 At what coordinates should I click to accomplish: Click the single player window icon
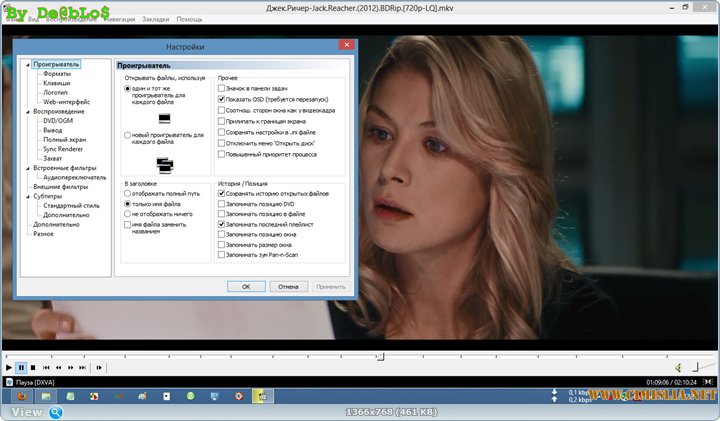[x=165, y=118]
